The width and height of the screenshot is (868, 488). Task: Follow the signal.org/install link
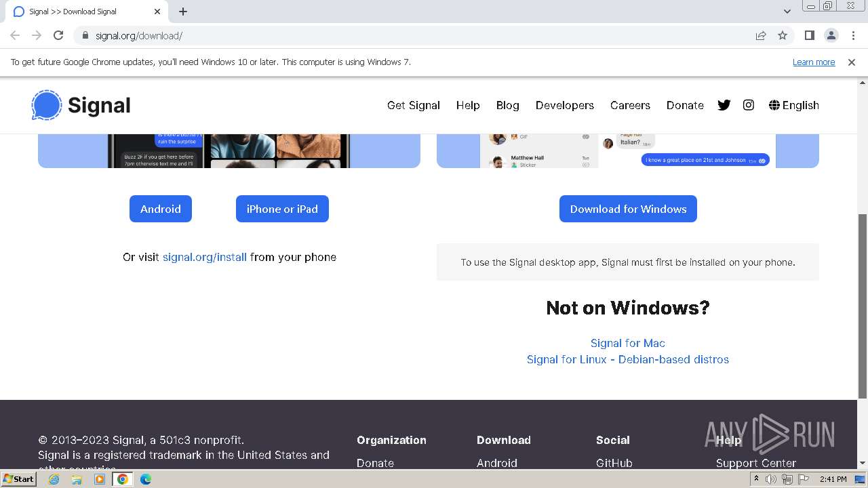pyautogui.click(x=205, y=257)
